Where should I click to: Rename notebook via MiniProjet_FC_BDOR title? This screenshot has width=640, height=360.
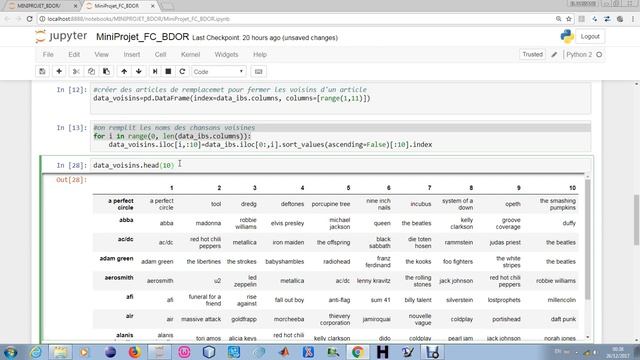[x=142, y=37]
